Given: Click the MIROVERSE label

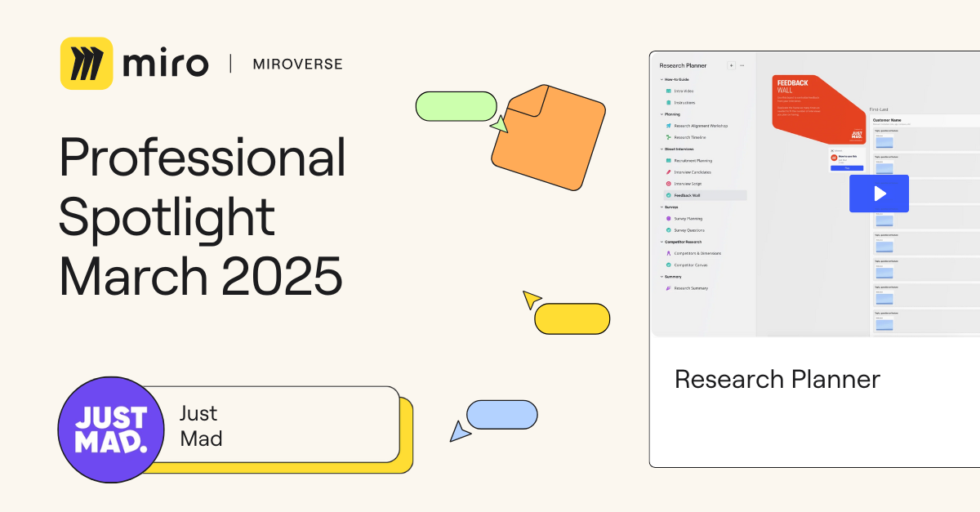Looking at the screenshot, I should [x=298, y=64].
